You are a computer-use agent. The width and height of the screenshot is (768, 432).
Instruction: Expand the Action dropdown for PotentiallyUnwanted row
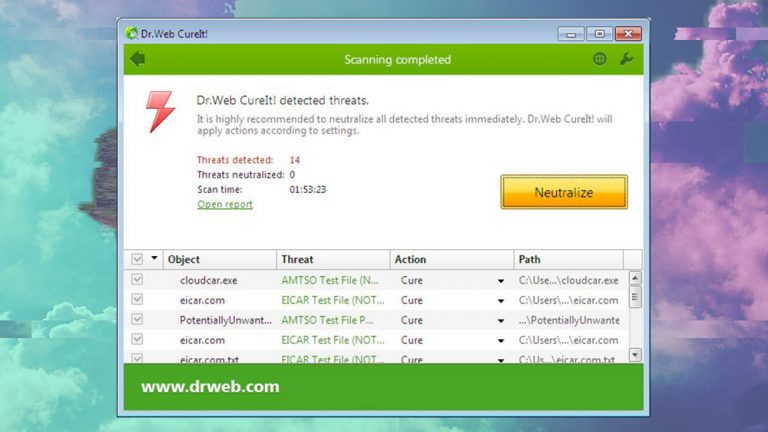coord(500,321)
